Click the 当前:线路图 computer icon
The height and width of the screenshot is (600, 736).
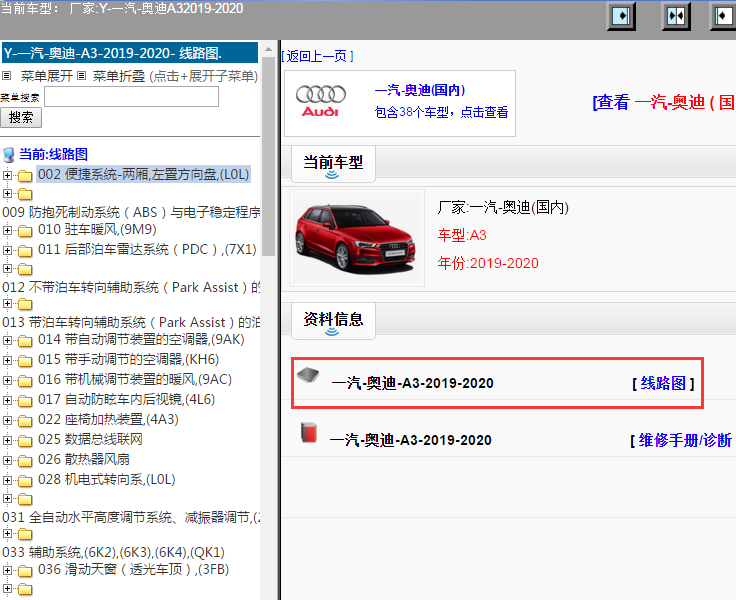pyautogui.click(x=8, y=154)
